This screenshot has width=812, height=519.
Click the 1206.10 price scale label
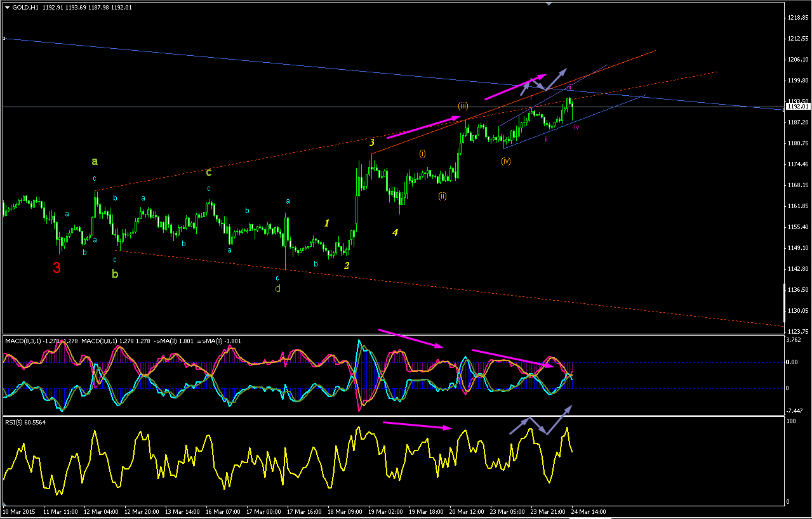797,59
